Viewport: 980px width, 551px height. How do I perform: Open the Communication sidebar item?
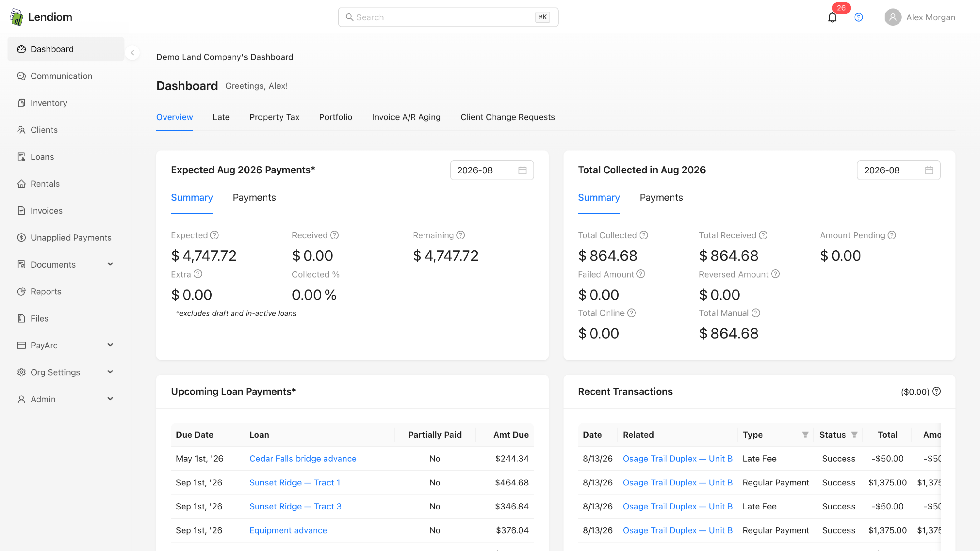(x=66, y=76)
